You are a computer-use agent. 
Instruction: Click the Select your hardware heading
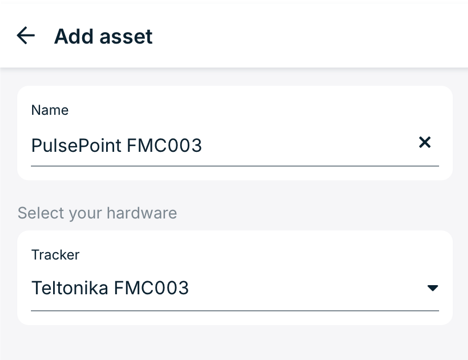click(97, 213)
